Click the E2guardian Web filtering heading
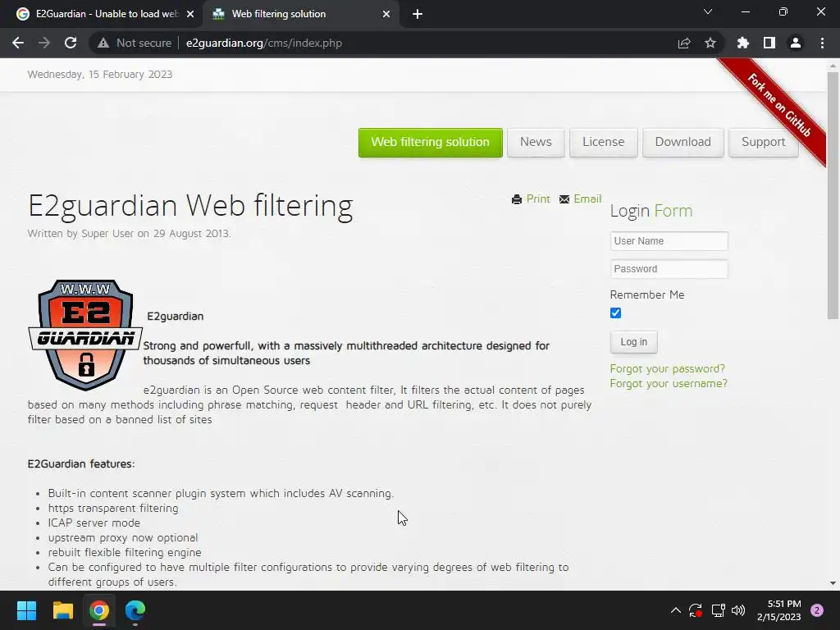Viewport: 840px width, 630px height. pos(190,206)
